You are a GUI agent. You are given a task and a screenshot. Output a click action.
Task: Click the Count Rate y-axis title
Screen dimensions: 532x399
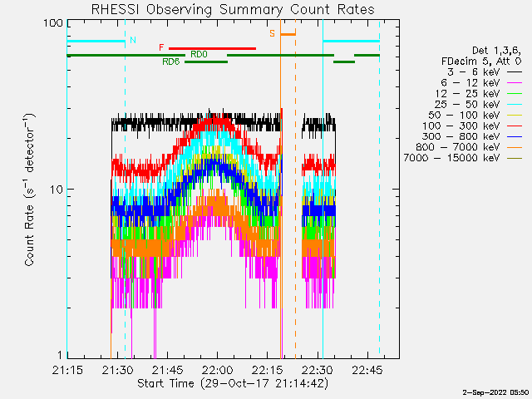point(30,190)
